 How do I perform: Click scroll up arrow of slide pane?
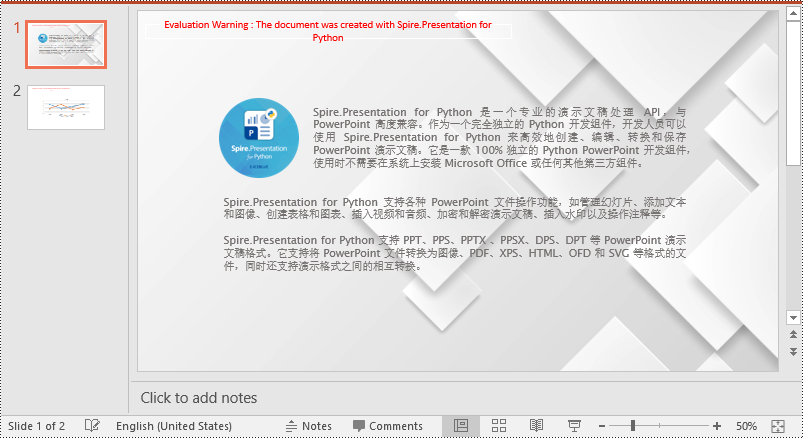coord(793,14)
